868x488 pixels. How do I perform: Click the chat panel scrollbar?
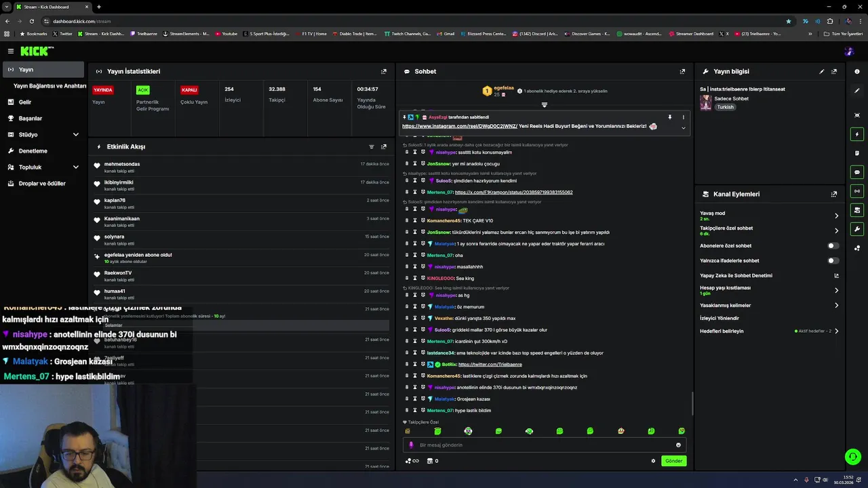[692, 403]
